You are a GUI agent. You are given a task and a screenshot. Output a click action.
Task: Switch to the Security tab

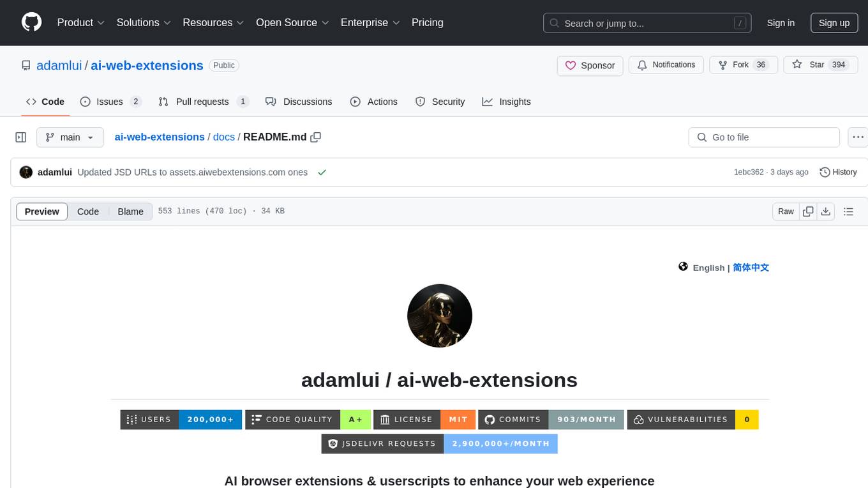pos(440,102)
